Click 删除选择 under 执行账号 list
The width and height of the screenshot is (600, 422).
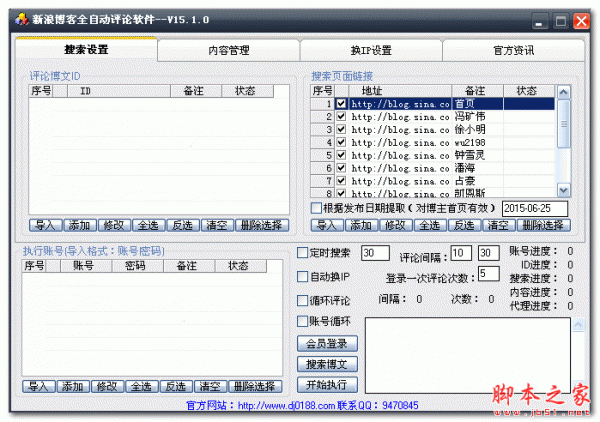[255, 386]
